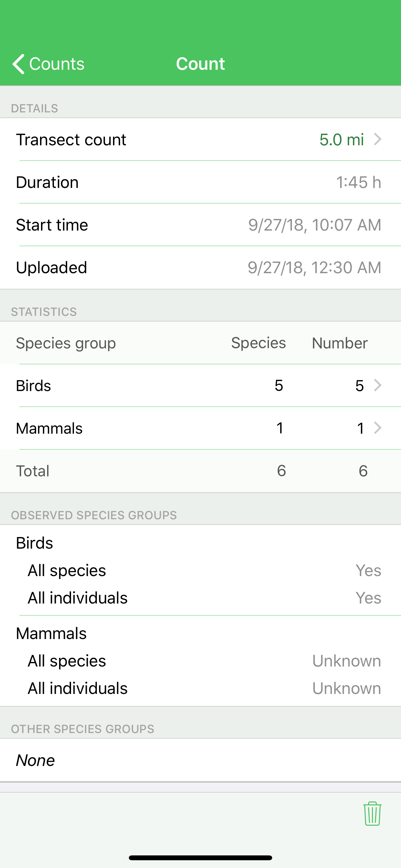The width and height of the screenshot is (401, 868).
Task: Expand Transect count disclosure chevron
Action: [378, 139]
